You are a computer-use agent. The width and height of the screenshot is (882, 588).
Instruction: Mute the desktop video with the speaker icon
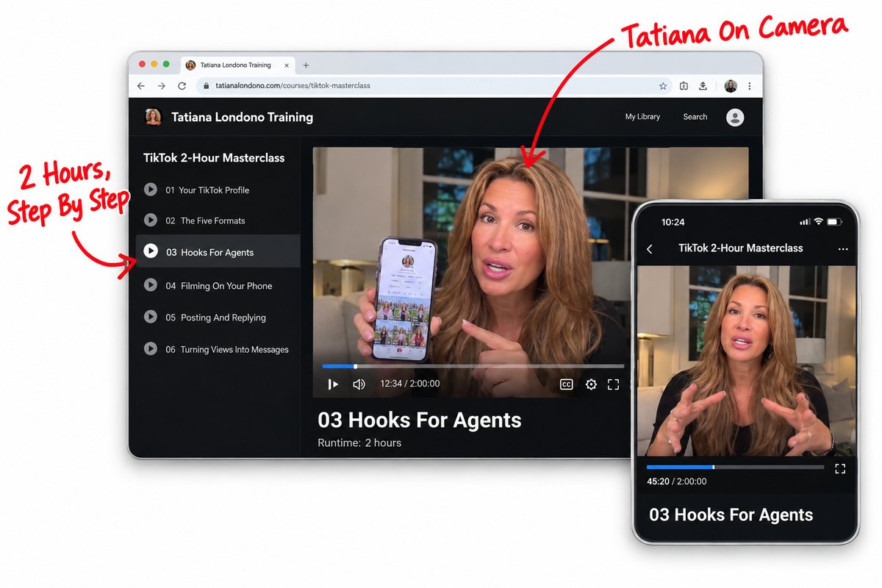(359, 384)
